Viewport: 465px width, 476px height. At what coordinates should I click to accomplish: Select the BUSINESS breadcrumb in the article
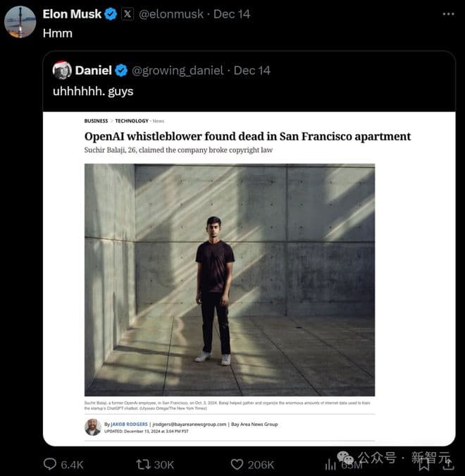pyautogui.click(x=96, y=121)
